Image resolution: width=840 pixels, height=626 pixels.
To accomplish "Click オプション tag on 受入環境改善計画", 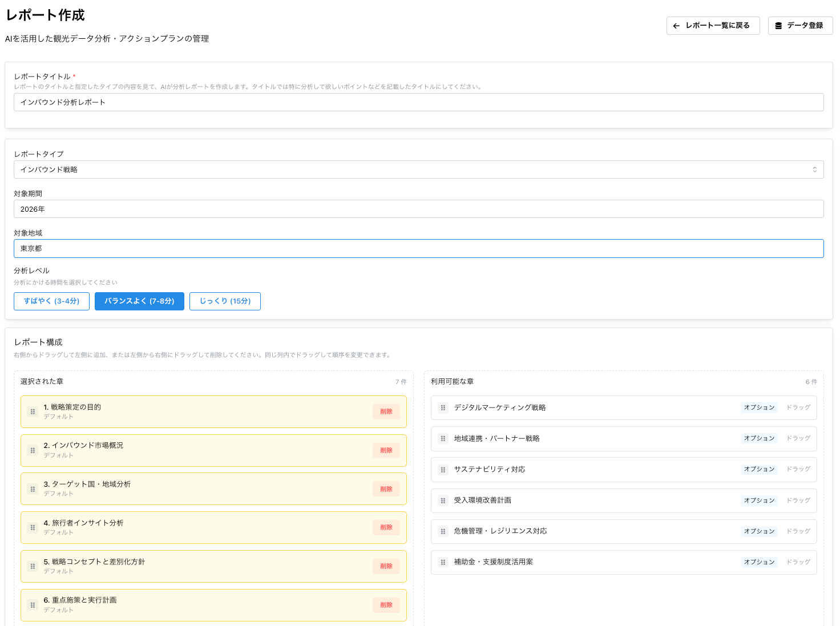I will point(759,500).
